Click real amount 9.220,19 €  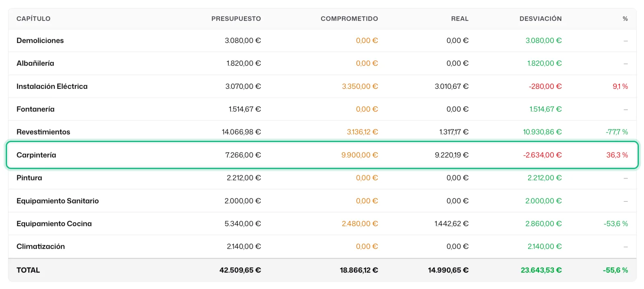pyautogui.click(x=452, y=155)
